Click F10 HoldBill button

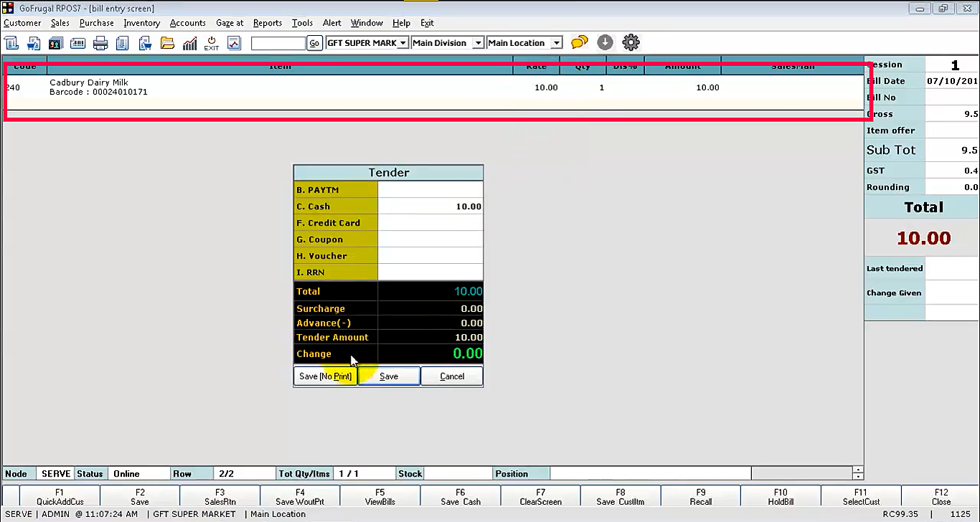pyautogui.click(x=781, y=497)
